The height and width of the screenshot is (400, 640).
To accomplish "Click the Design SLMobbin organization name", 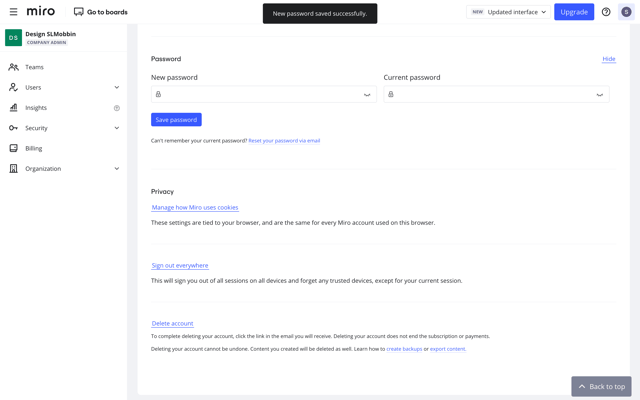I will pos(51,34).
